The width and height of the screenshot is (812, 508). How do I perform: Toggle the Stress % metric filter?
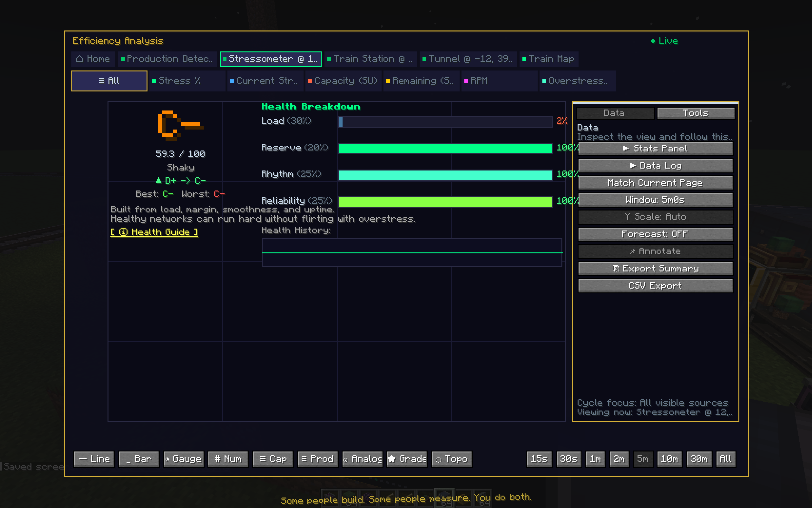[187, 81]
